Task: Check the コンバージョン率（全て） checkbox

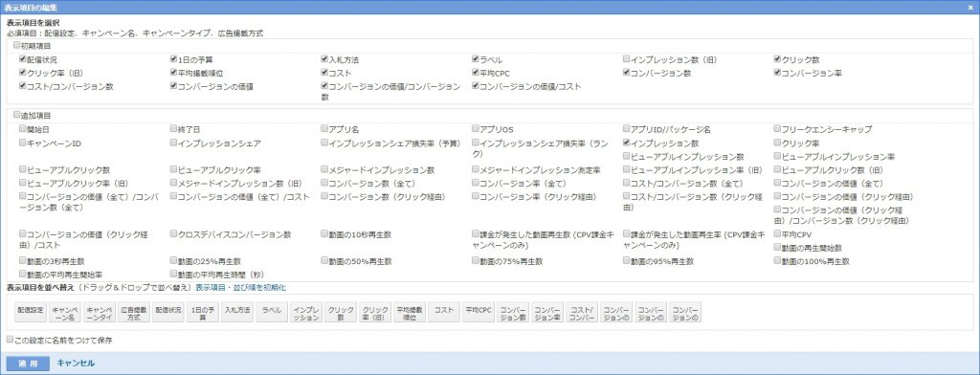Action: pyautogui.click(x=476, y=183)
